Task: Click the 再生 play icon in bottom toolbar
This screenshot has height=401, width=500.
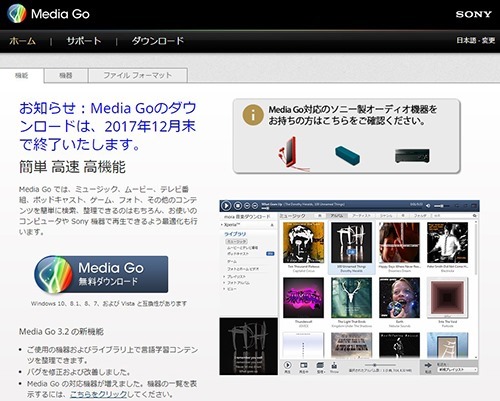Action: point(287,366)
